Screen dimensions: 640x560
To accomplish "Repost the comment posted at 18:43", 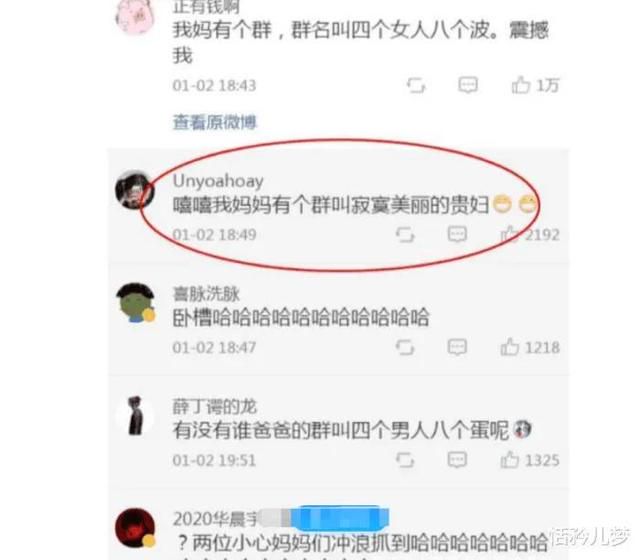I will tap(416, 85).
